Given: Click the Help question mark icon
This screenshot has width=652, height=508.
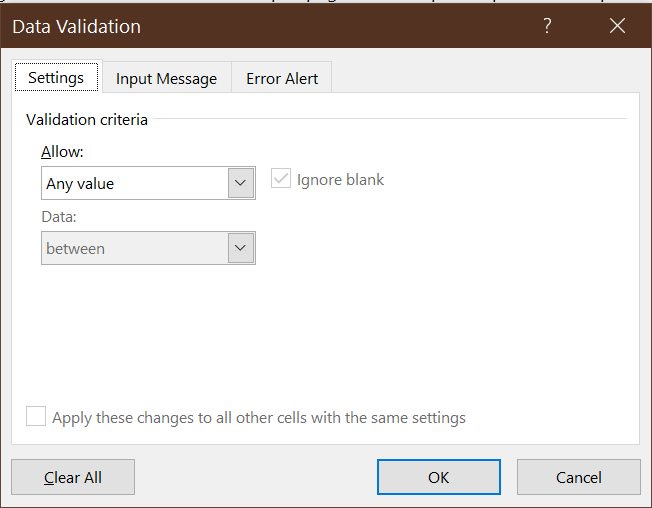Looking at the screenshot, I should coord(547,27).
